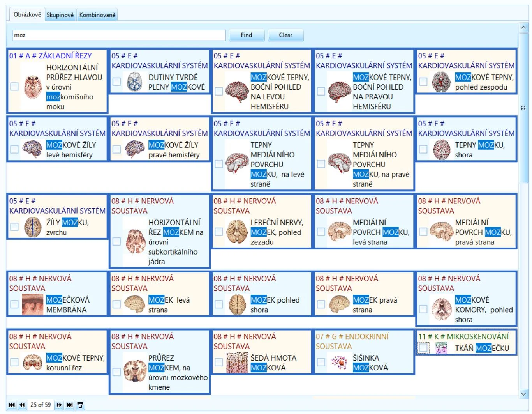
Task: Jump to the last record in the navigator
Action: [x=70, y=405]
